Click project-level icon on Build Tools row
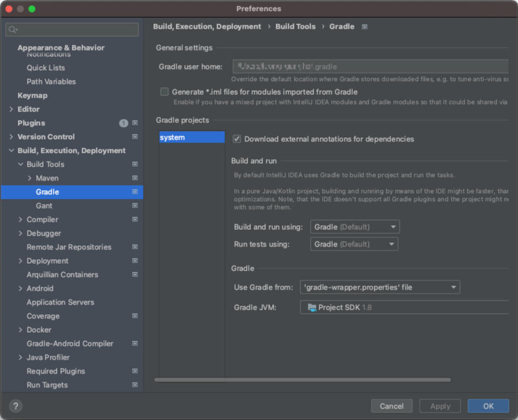This screenshot has height=420, width=518. click(135, 164)
